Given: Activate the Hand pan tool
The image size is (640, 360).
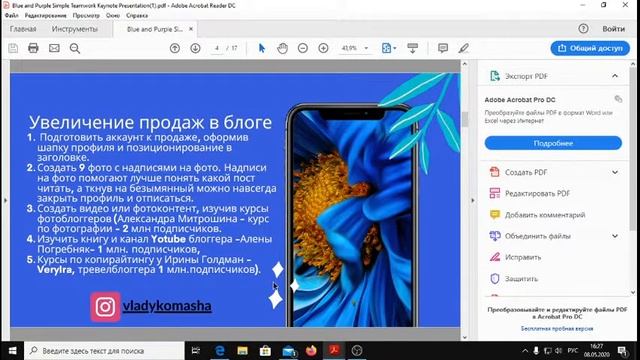Looking at the screenshot, I should pyautogui.click(x=282, y=48).
